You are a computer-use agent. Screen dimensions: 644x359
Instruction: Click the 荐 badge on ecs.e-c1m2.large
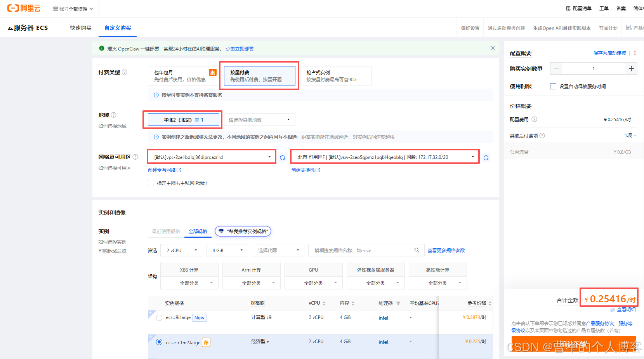pyautogui.click(x=206, y=342)
